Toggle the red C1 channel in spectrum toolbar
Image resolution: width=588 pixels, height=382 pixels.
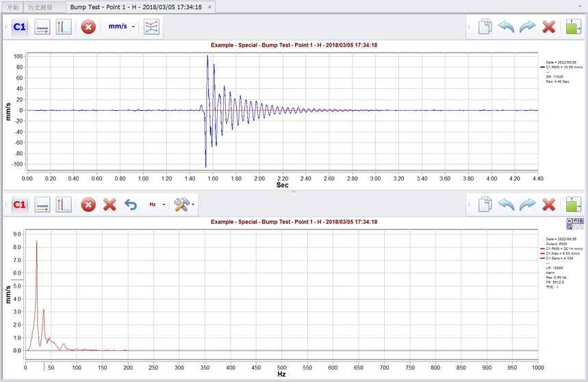(x=19, y=204)
